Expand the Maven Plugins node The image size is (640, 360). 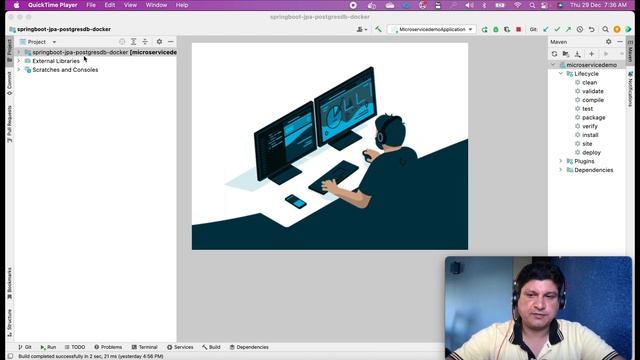(x=561, y=161)
